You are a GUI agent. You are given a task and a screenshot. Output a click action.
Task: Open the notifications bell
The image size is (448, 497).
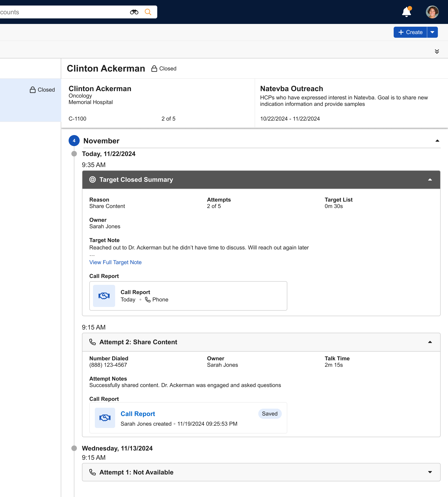(406, 12)
